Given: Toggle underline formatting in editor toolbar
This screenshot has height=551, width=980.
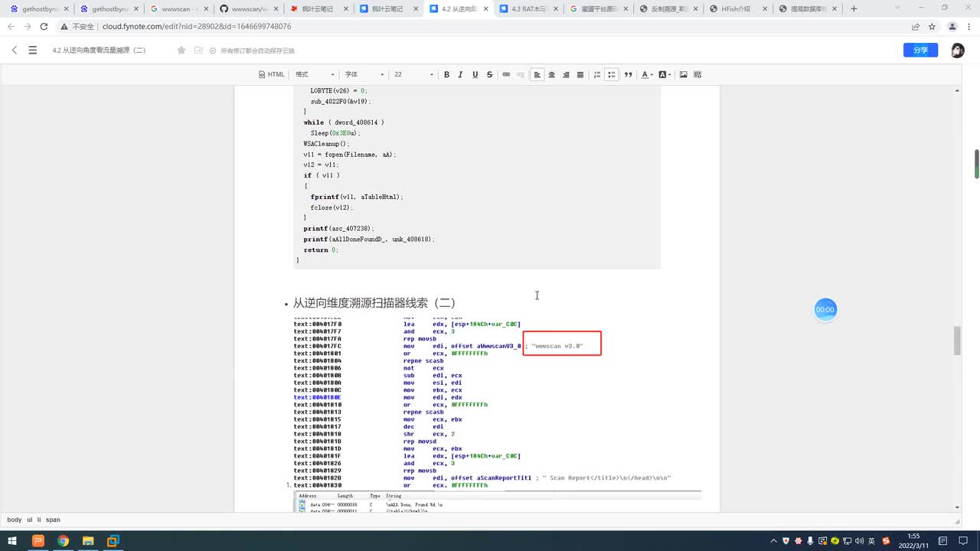Looking at the screenshot, I should pos(475,74).
